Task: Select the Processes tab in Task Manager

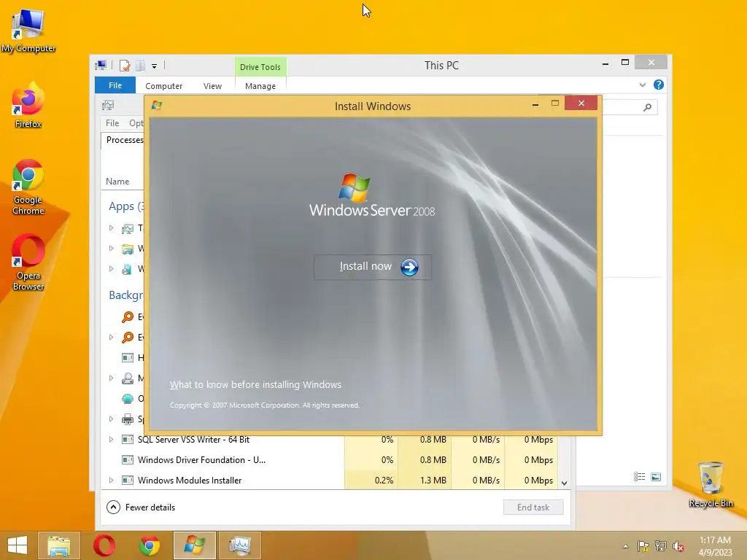Action: coord(125,140)
